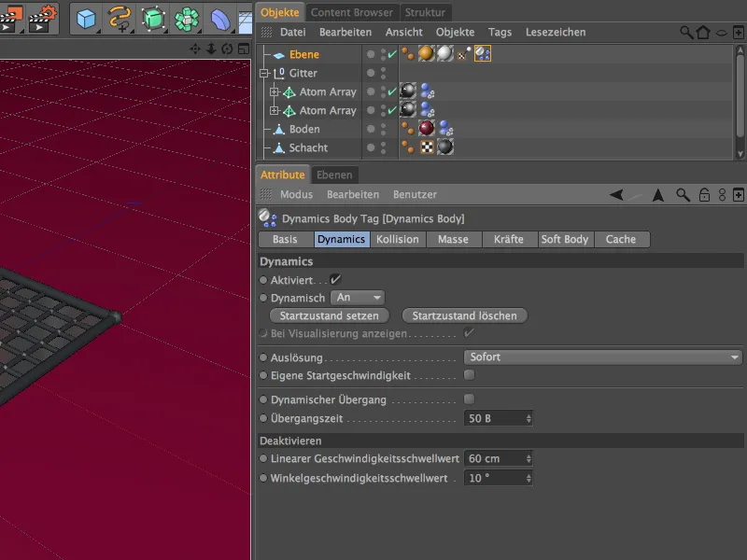747x560 pixels.
Task: Click the Object Manager search magnifier icon
Action: (x=686, y=33)
